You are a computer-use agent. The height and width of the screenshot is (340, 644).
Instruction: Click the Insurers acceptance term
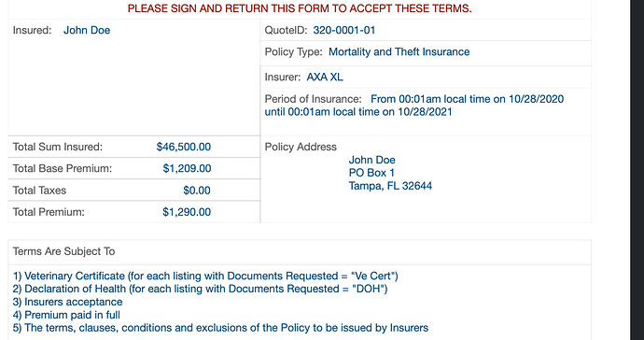click(68, 303)
